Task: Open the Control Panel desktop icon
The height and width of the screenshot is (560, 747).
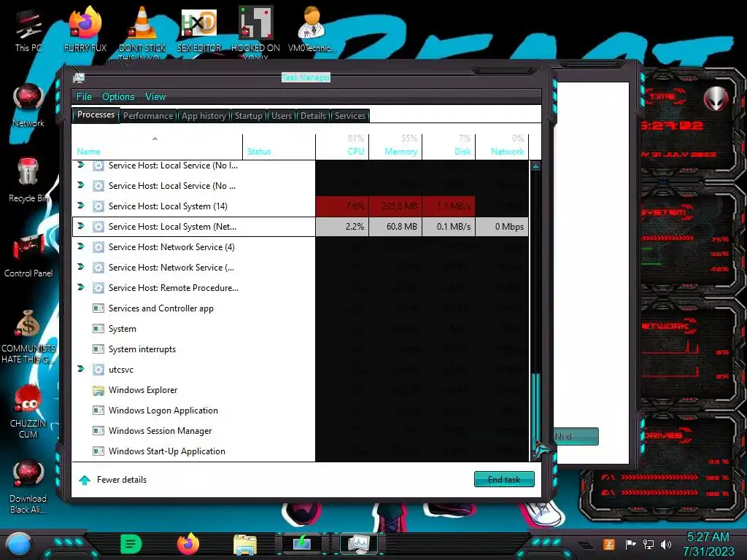Action: coord(28,255)
